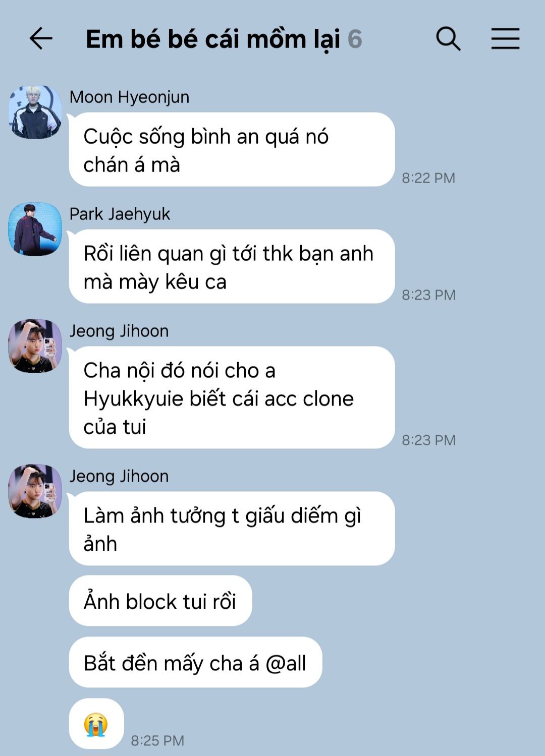The height and width of the screenshot is (756, 545).
Task: Tap the Moon Hyeonjun sender name
Action: tap(129, 97)
